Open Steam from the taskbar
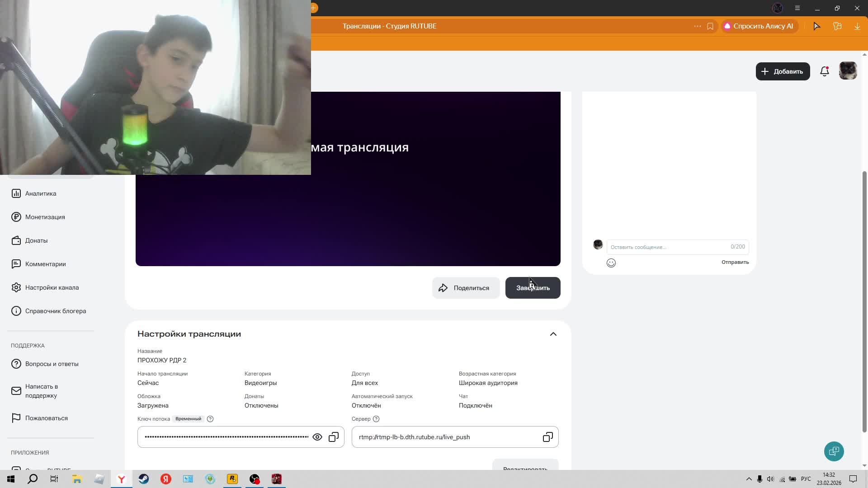The width and height of the screenshot is (868, 488). click(144, 479)
